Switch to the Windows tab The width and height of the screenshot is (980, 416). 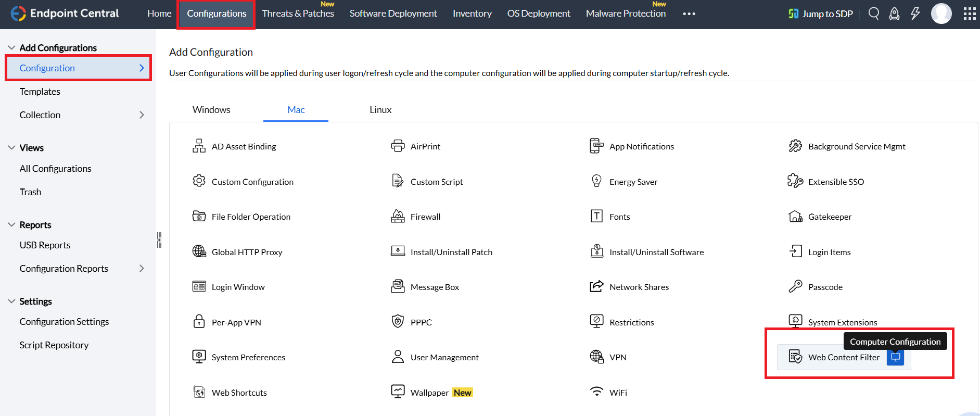click(x=211, y=109)
